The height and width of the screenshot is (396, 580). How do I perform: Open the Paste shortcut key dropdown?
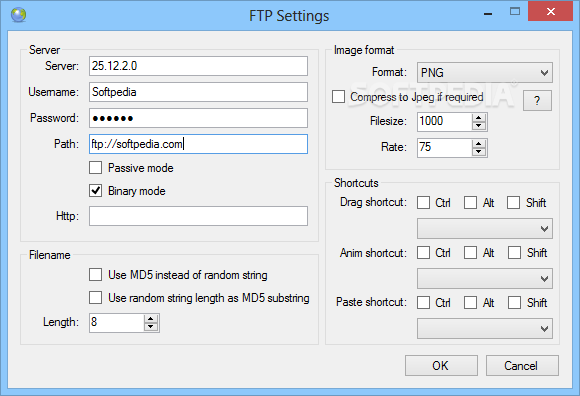click(485, 328)
